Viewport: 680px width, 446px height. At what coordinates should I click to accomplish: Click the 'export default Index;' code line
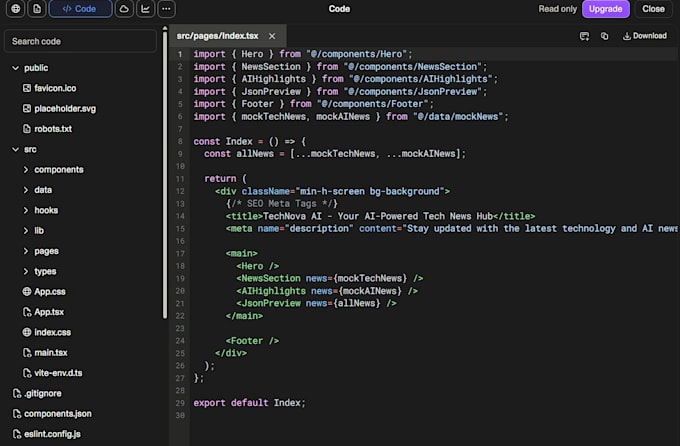pos(249,403)
